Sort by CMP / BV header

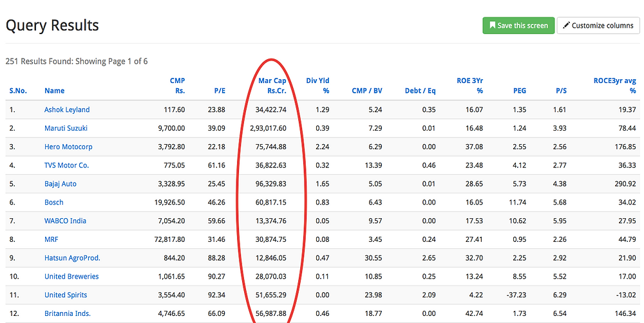tap(367, 91)
